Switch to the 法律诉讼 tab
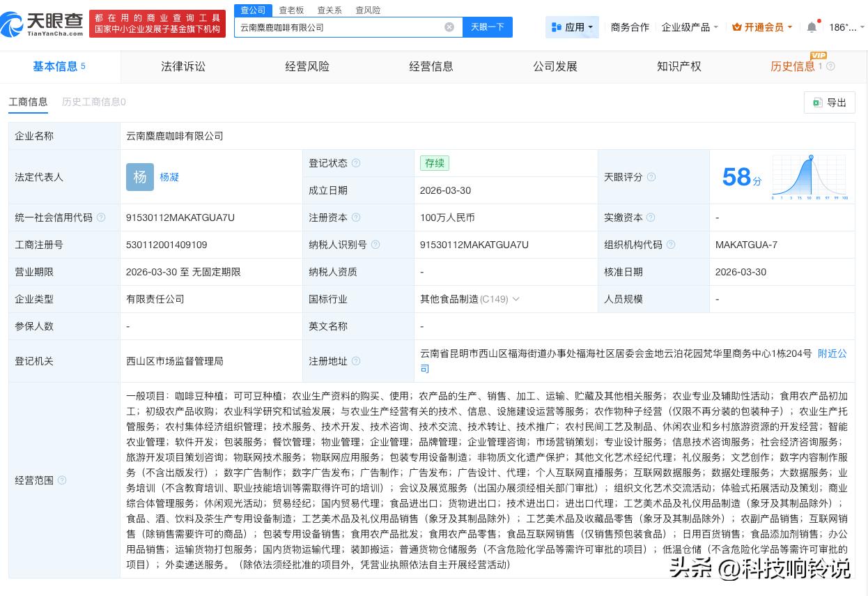868x596 pixels. pos(183,66)
